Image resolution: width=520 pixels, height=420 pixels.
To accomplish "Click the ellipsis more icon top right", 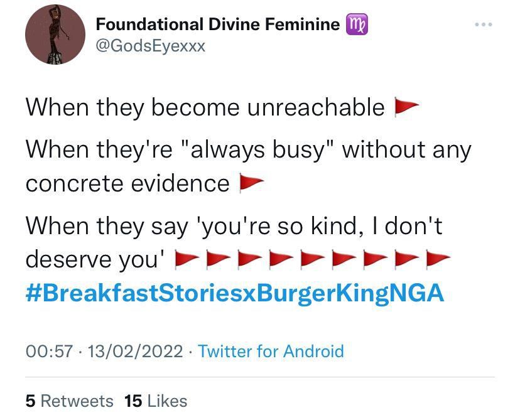I will click(x=484, y=24).
